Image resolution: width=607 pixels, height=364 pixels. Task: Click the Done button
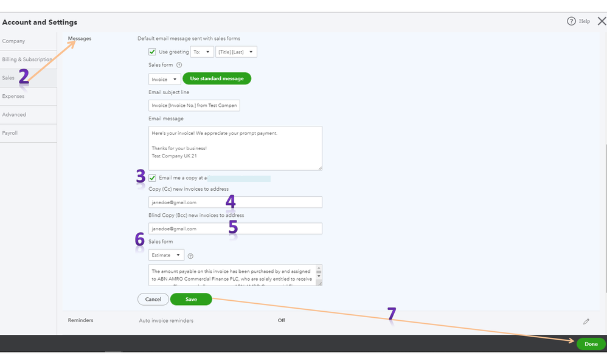point(591,344)
